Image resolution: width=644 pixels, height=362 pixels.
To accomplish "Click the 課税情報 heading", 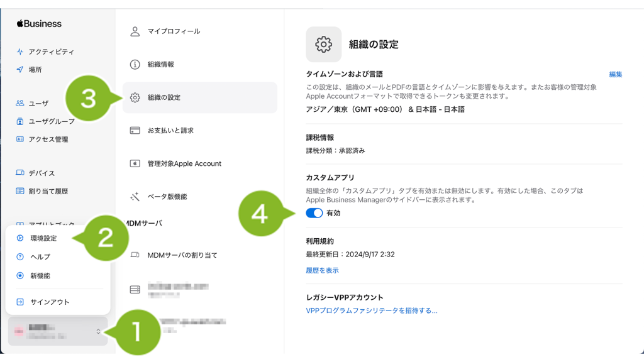I will point(320,138).
